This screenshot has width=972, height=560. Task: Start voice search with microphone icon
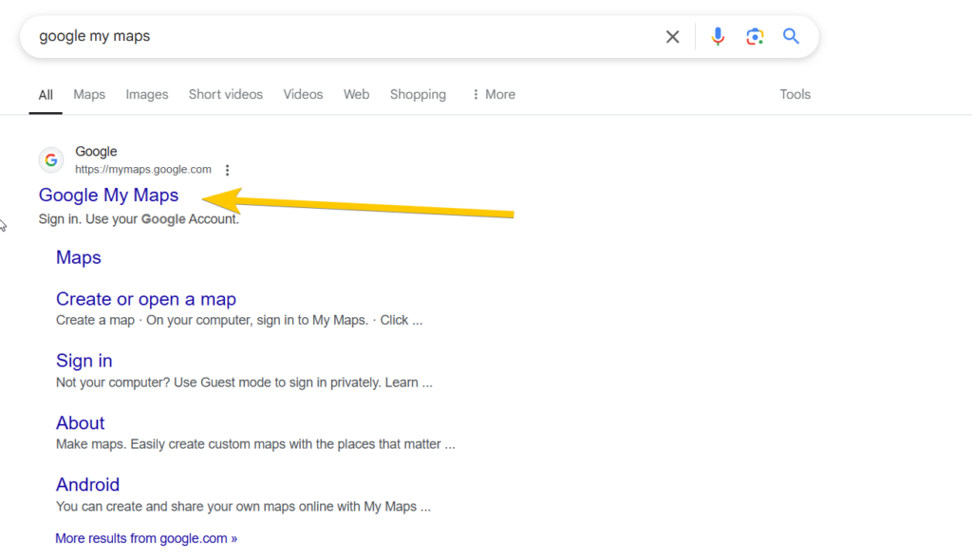(x=718, y=37)
